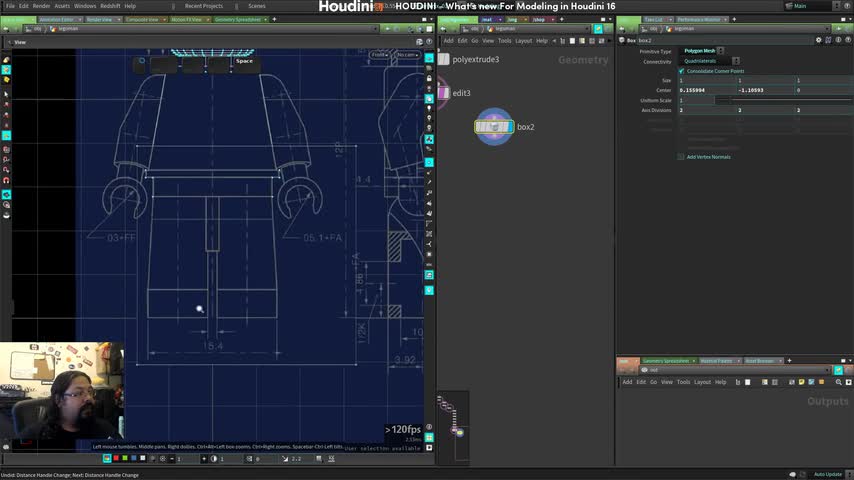Switch to the Render View tab
Screen dimensions: 854x480
pyautogui.click(x=100, y=20)
